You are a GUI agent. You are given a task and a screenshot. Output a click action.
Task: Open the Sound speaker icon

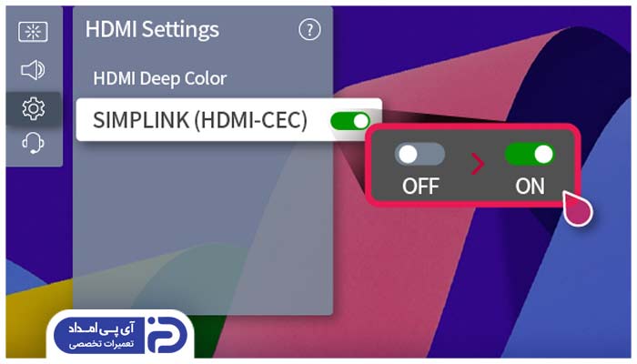pos(33,70)
